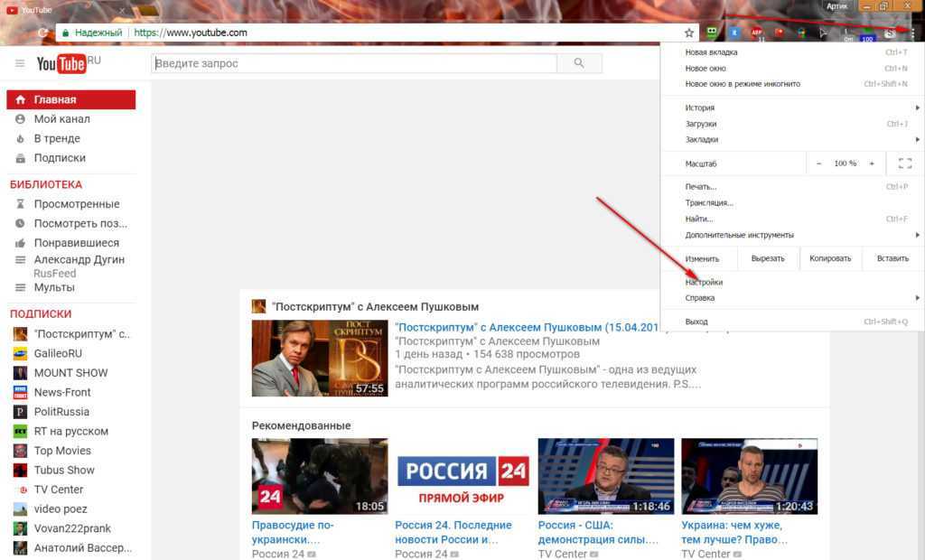Decrease zoom with the minus button
This screenshot has width=925, height=560.
coord(819,163)
